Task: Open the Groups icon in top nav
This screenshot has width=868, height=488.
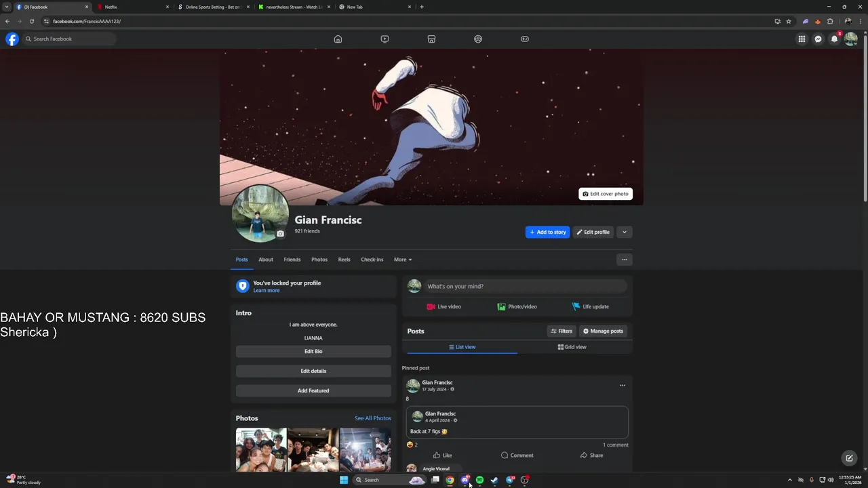Action: click(478, 39)
